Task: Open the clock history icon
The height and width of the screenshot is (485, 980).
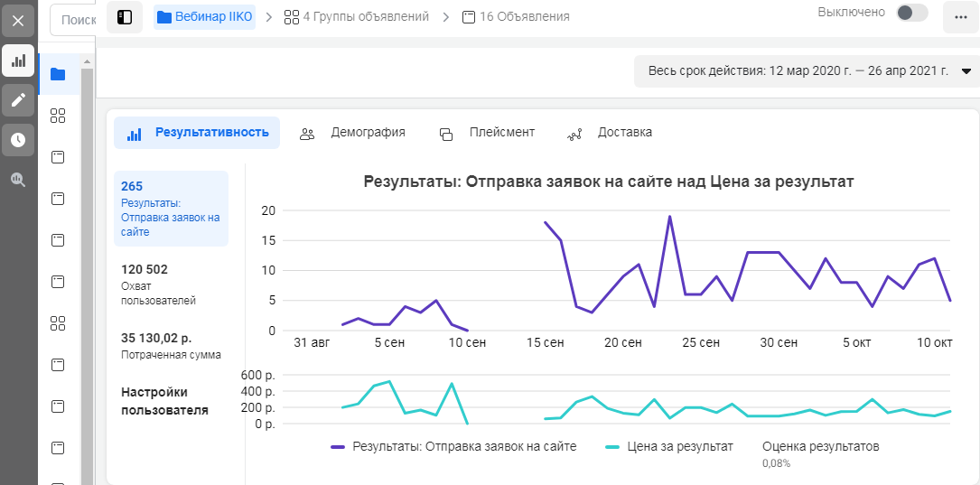Action: coord(18,140)
